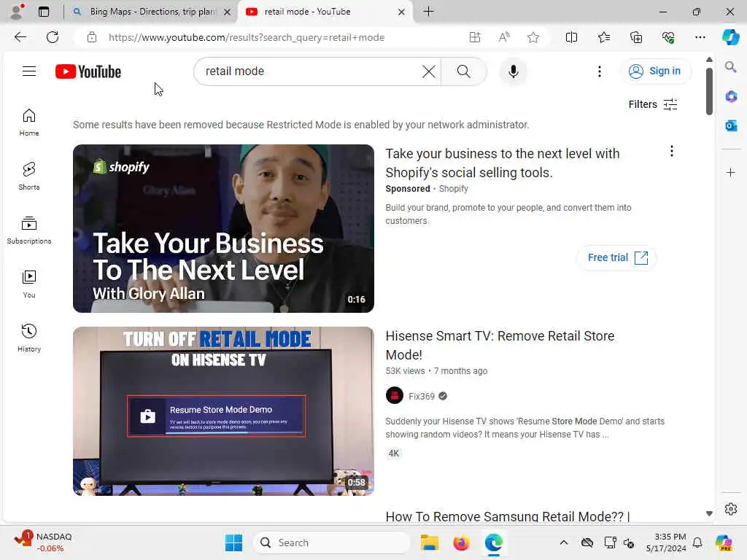View site information lock icon
Viewport: 747px width, 560px height.
point(92,37)
